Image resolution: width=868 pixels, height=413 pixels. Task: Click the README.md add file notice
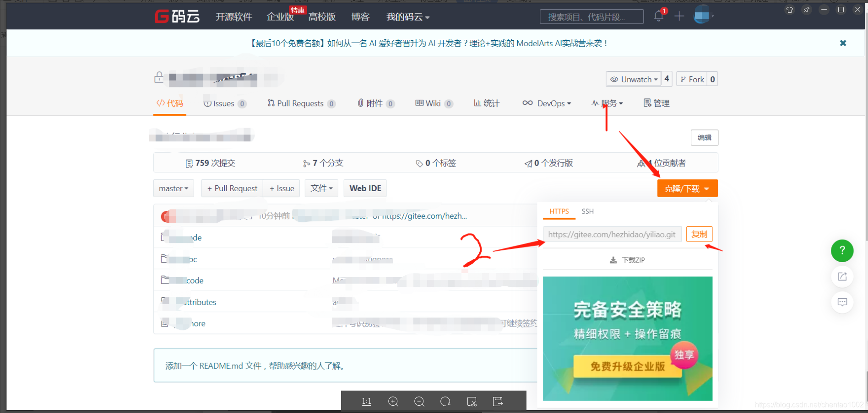[345, 365]
